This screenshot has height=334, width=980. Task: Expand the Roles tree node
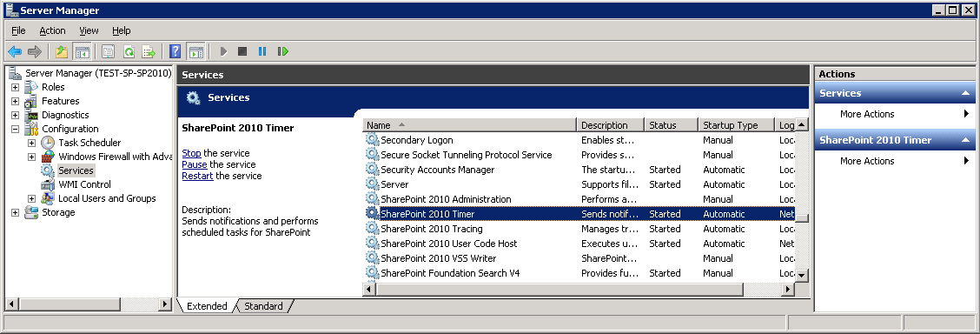point(15,87)
